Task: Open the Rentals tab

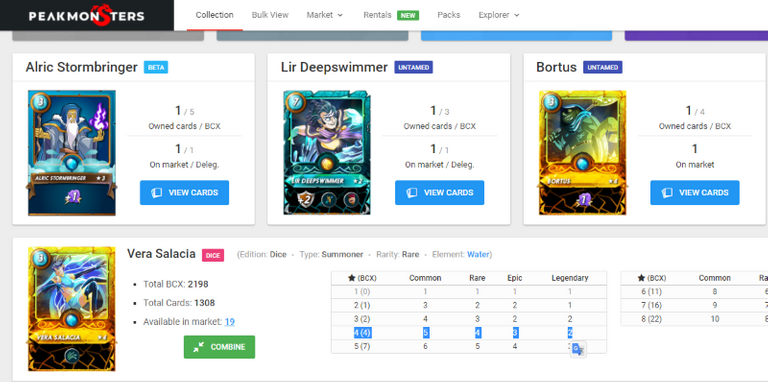Action: tap(377, 15)
